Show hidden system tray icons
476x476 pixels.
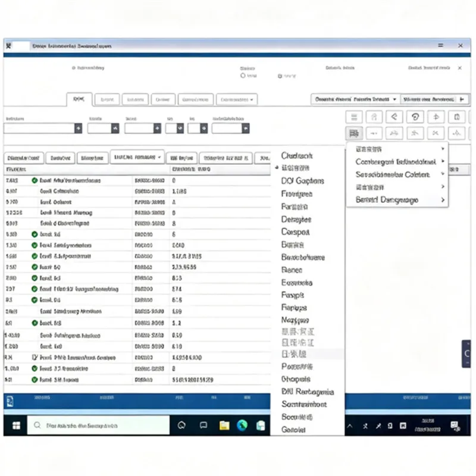tap(350, 426)
